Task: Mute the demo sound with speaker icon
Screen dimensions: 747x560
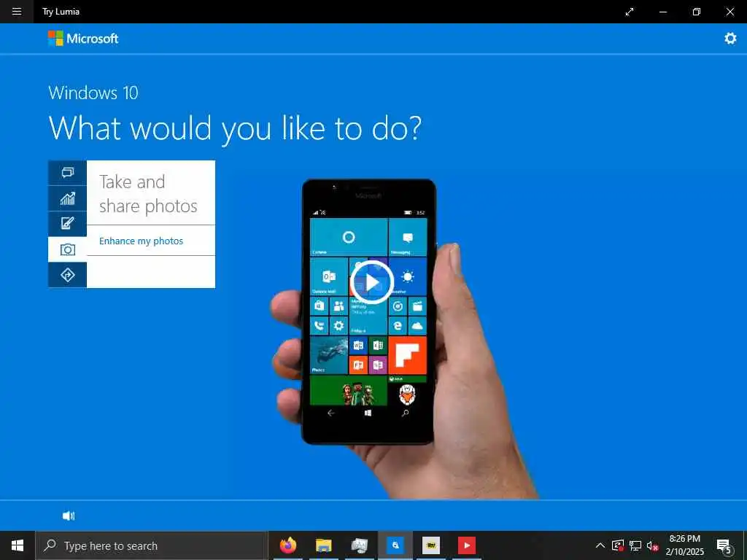Action: (x=69, y=516)
